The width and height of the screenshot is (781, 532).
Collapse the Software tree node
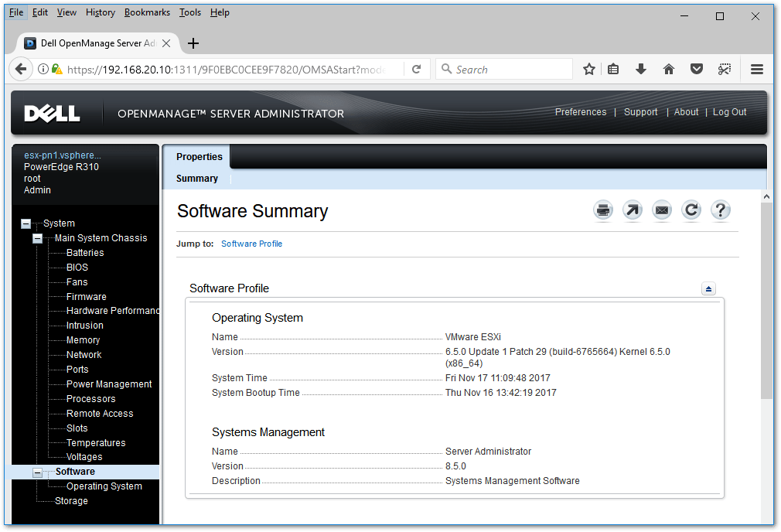click(x=37, y=472)
